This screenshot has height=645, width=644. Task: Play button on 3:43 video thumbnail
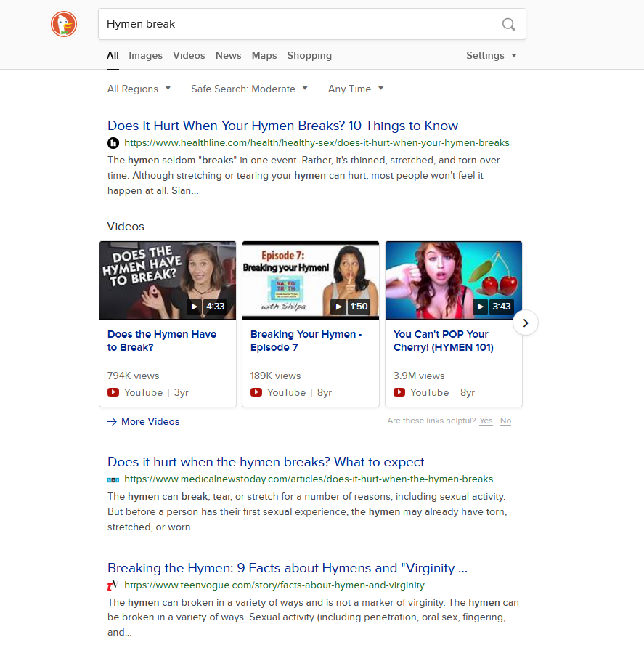click(x=480, y=307)
